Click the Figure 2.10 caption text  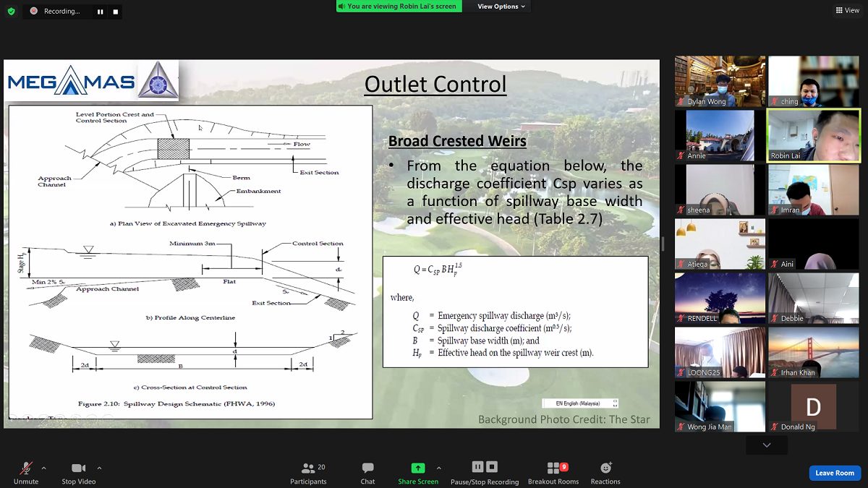[176, 403]
